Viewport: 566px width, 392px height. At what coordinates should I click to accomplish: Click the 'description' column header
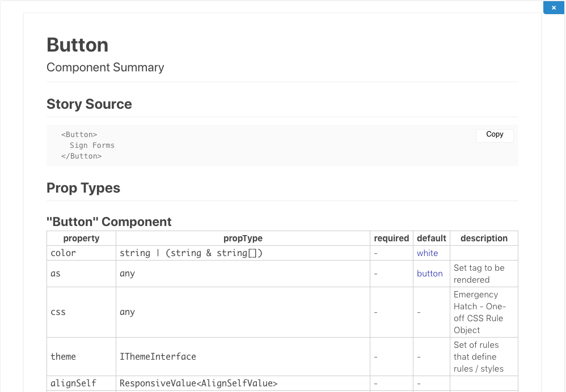tap(484, 238)
